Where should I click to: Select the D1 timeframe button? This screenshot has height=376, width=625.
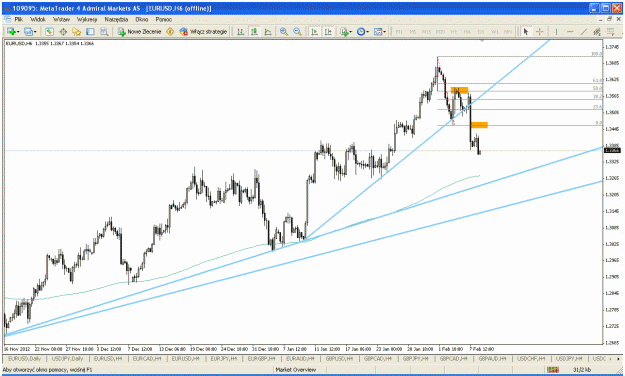point(481,31)
